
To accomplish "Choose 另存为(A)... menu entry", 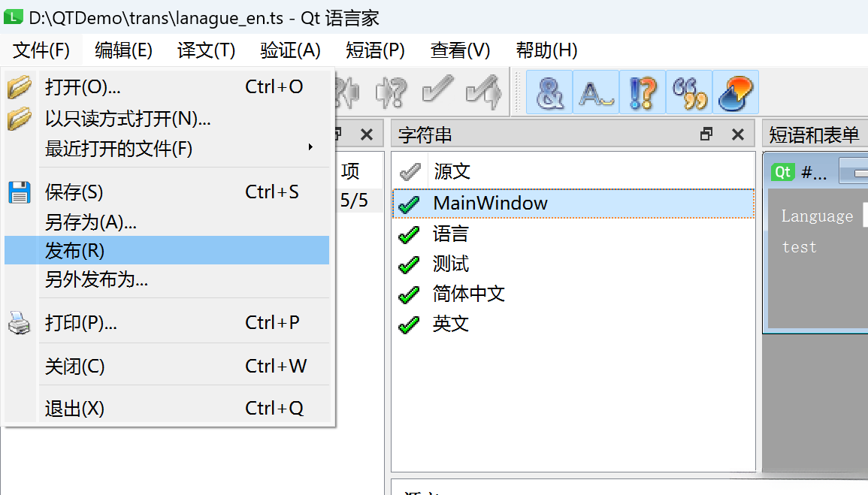I will pyautogui.click(x=90, y=222).
